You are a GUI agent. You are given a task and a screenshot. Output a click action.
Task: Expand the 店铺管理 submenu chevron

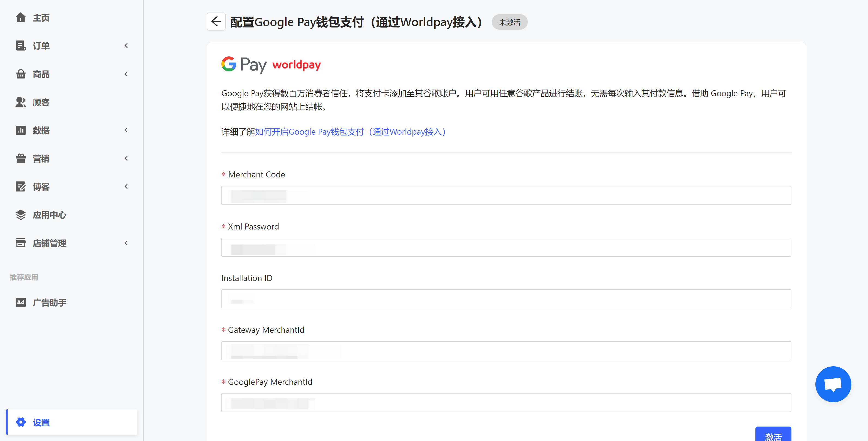[x=126, y=243]
